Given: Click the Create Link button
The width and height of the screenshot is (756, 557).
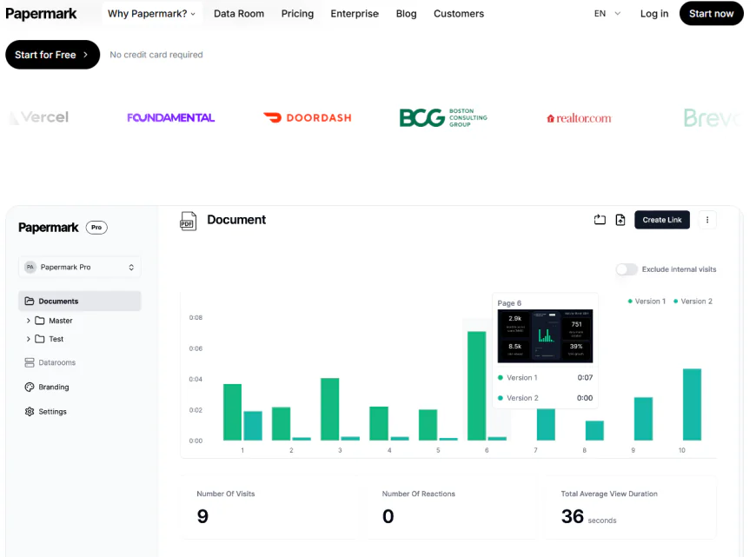Looking at the screenshot, I should point(662,220).
